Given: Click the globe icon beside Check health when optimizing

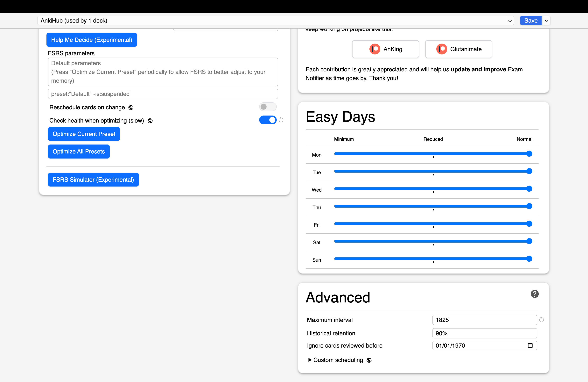Looking at the screenshot, I should pyautogui.click(x=150, y=121).
